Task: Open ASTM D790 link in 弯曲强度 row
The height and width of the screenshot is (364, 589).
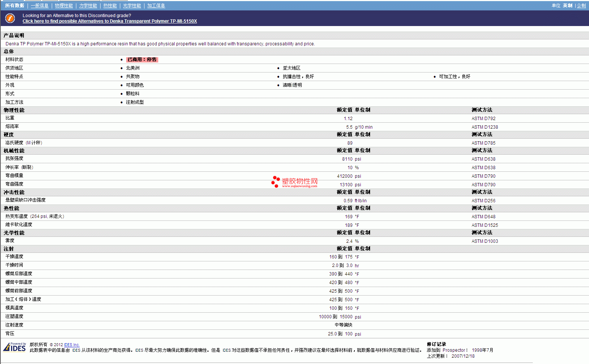Action: [x=483, y=185]
